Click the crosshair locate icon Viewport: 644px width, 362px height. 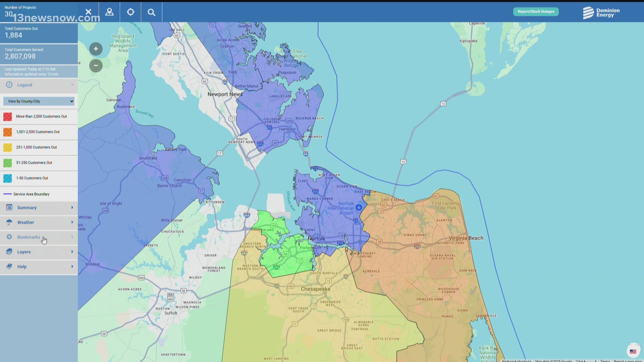[130, 12]
